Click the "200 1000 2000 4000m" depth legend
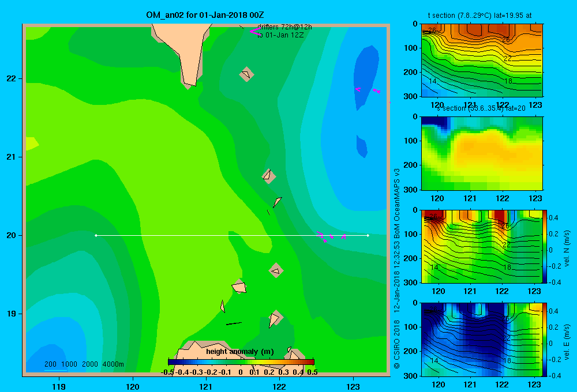This screenshot has width=577, height=392. (84, 364)
